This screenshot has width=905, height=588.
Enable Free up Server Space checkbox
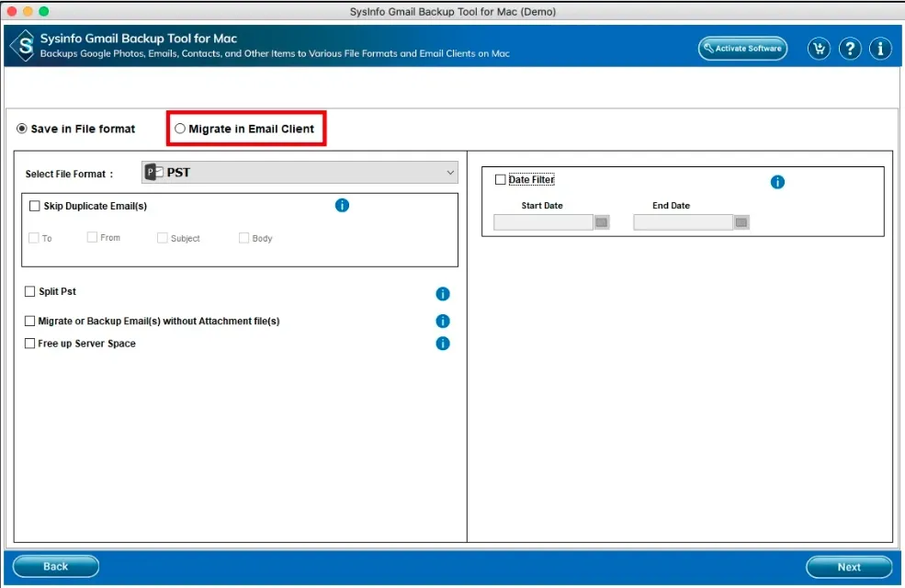point(30,344)
